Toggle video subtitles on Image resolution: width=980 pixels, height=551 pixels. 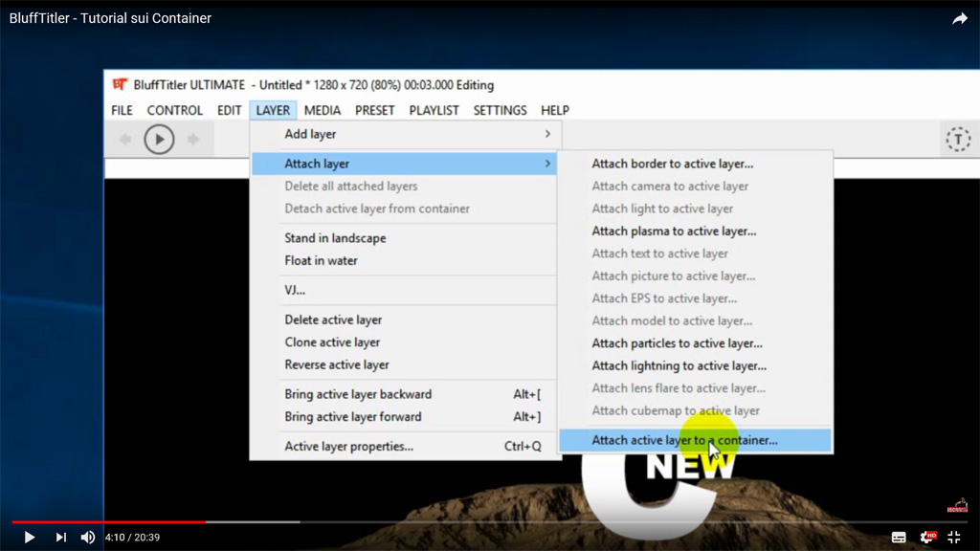899,538
